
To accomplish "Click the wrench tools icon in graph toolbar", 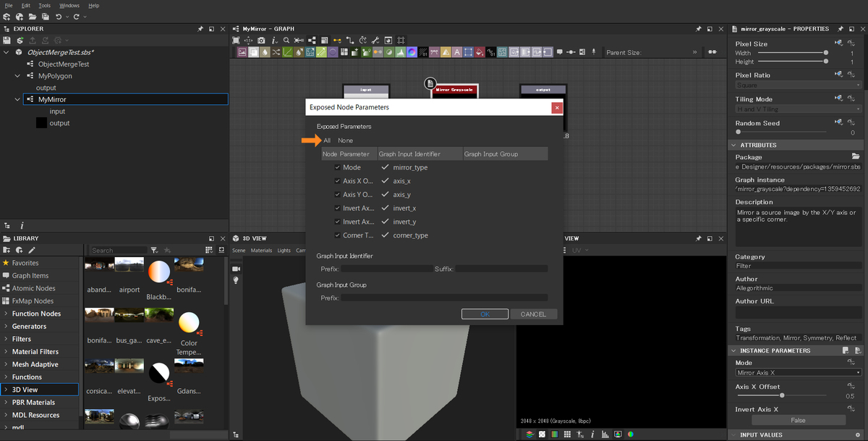I will [375, 40].
